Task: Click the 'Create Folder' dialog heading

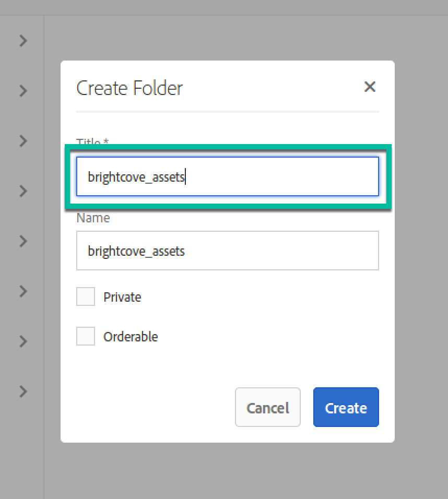Action: (129, 88)
